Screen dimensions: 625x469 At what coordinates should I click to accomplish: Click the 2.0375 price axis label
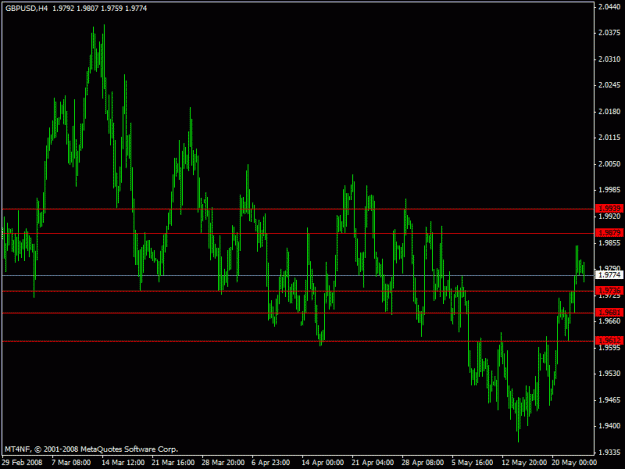tap(609, 33)
